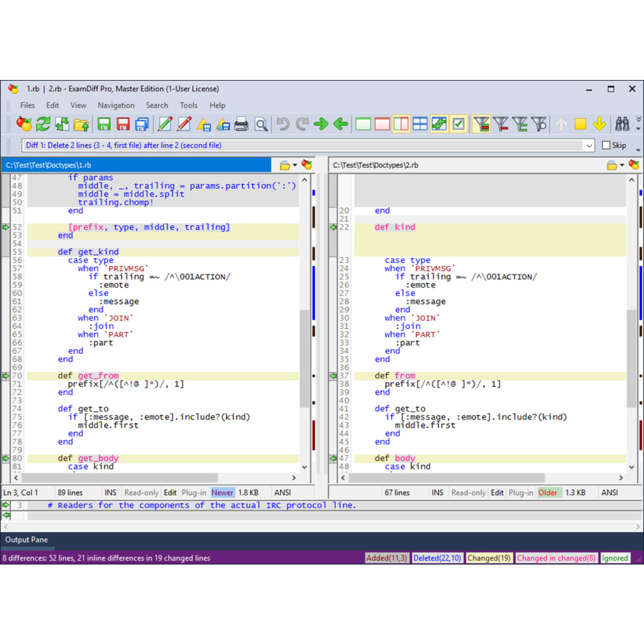Click the green right arrow copy icon
The width and height of the screenshot is (644, 644).
[x=321, y=124]
